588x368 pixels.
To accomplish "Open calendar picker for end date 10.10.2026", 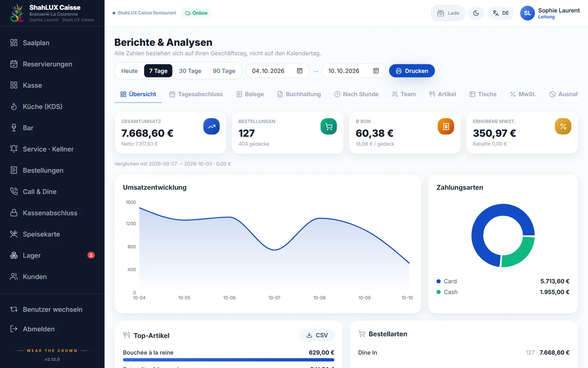I will tap(376, 71).
